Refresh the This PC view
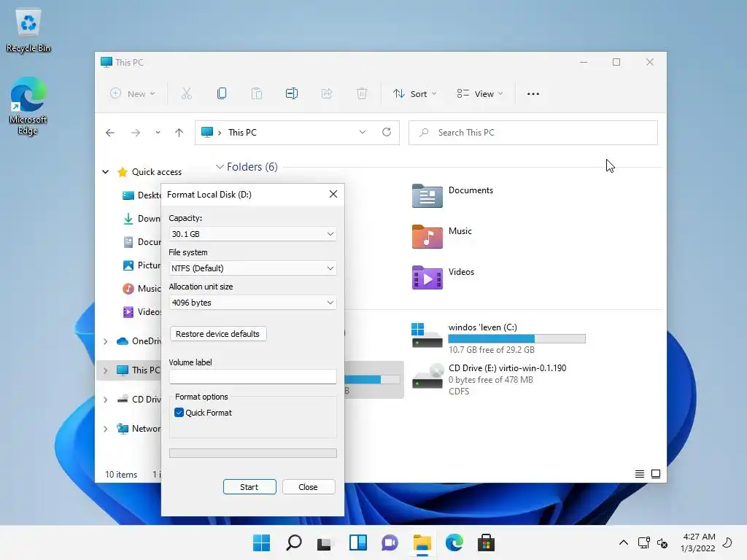Screen dimensions: 747x560 point(387,132)
